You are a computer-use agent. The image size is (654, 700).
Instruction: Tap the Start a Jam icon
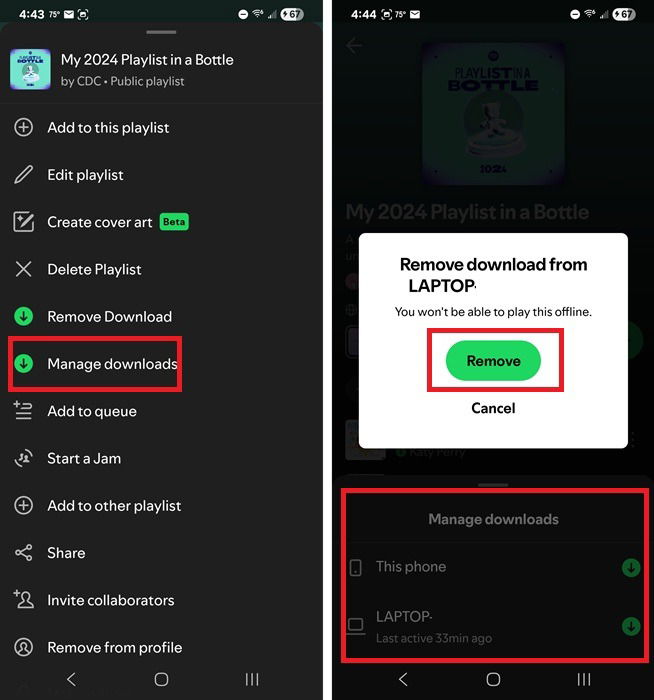click(x=23, y=458)
